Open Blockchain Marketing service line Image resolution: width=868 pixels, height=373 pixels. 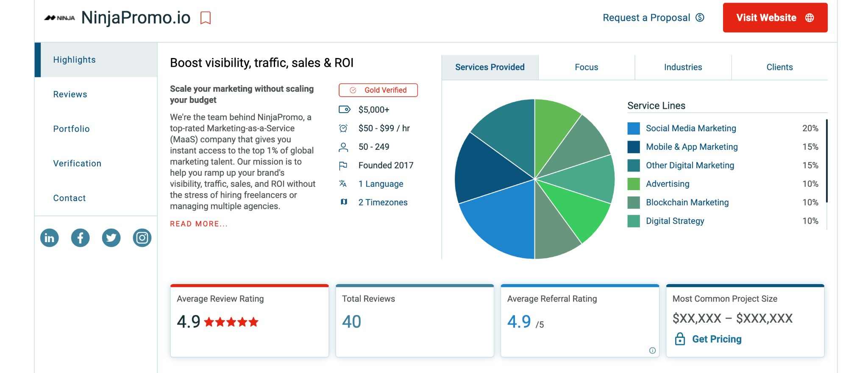[x=687, y=202]
